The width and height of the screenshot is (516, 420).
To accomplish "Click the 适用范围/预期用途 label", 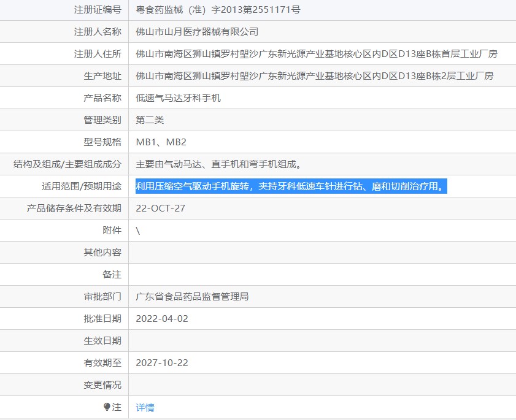I will [x=82, y=186].
